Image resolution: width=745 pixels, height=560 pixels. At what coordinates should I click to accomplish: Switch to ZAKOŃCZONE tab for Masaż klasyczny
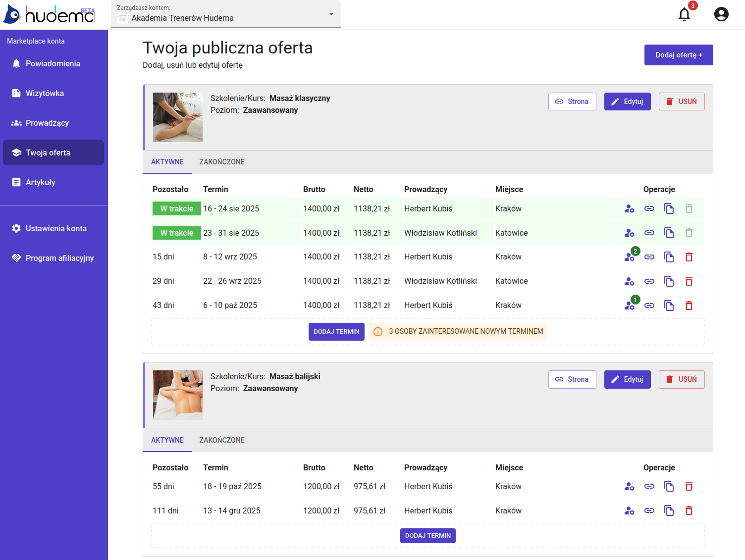pos(222,162)
